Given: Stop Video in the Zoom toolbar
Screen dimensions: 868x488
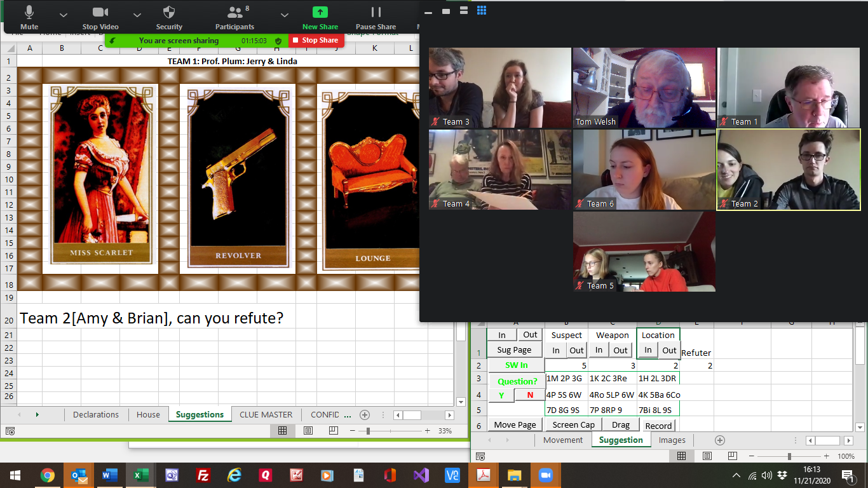Looking at the screenshot, I should coord(100,17).
